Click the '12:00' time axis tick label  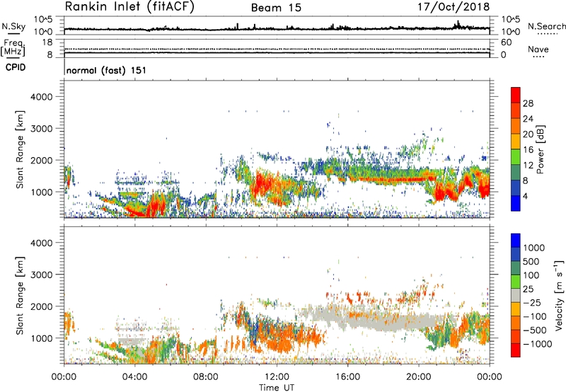click(277, 377)
